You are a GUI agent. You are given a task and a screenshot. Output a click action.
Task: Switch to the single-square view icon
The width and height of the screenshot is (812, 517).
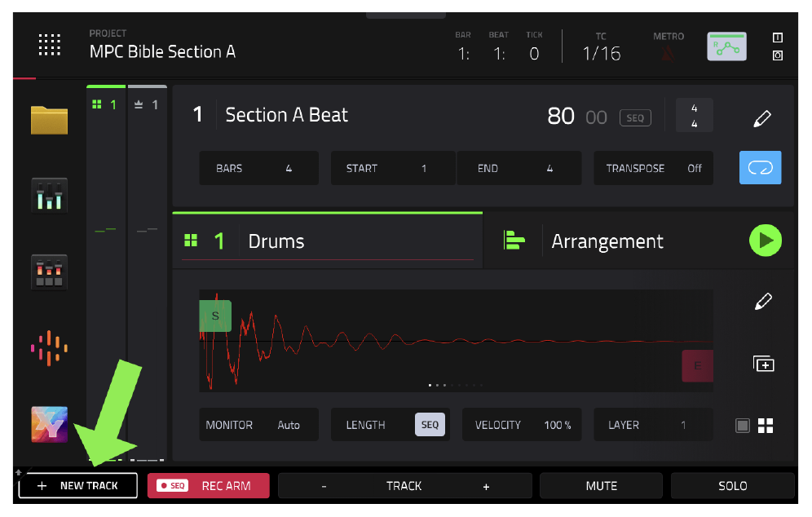pyautogui.click(x=743, y=426)
